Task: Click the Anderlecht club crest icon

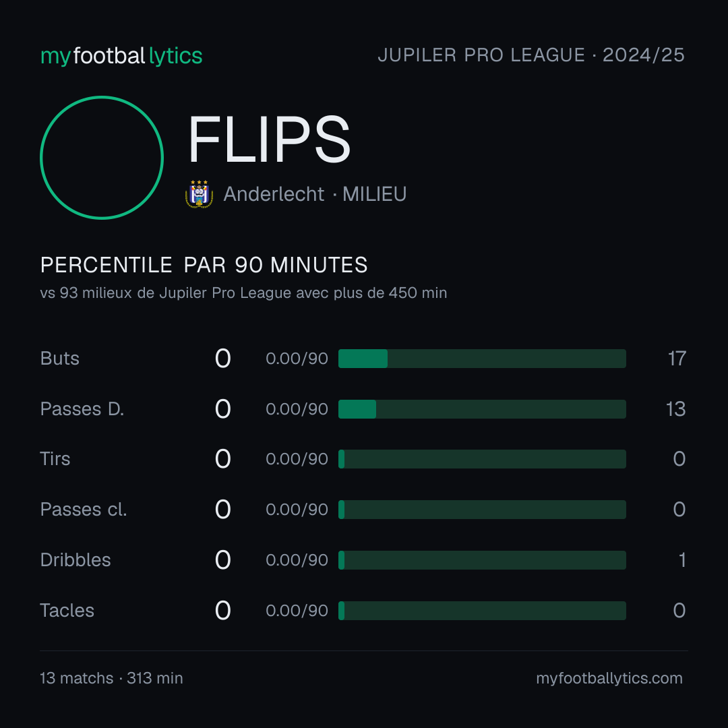Action: [x=199, y=193]
